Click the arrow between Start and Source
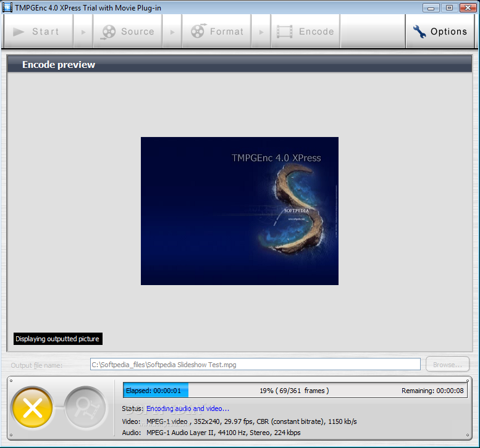 [83, 32]
